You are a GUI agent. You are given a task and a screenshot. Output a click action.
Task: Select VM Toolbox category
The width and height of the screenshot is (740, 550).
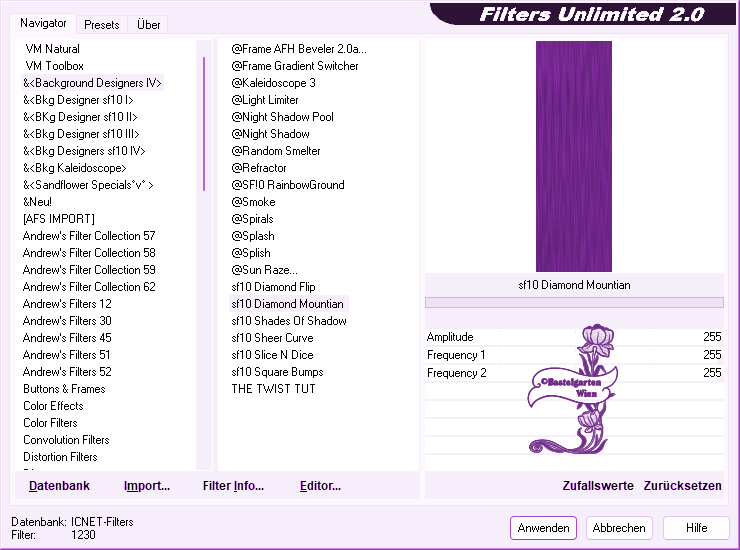click(x=54, y=66)
